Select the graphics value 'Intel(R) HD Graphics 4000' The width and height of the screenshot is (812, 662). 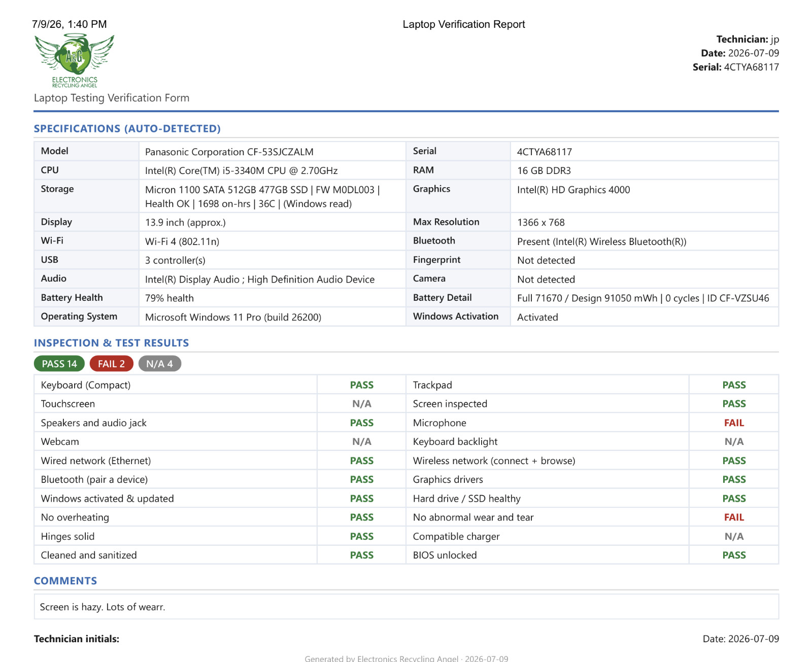573,190
